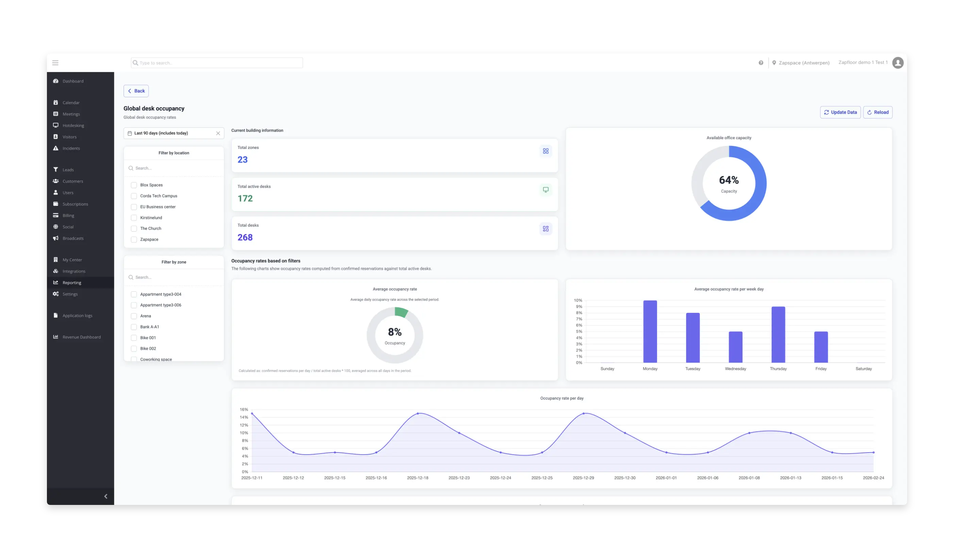Open the hamburger navigation menu
The image size is (954, 560).
[55, 62]
